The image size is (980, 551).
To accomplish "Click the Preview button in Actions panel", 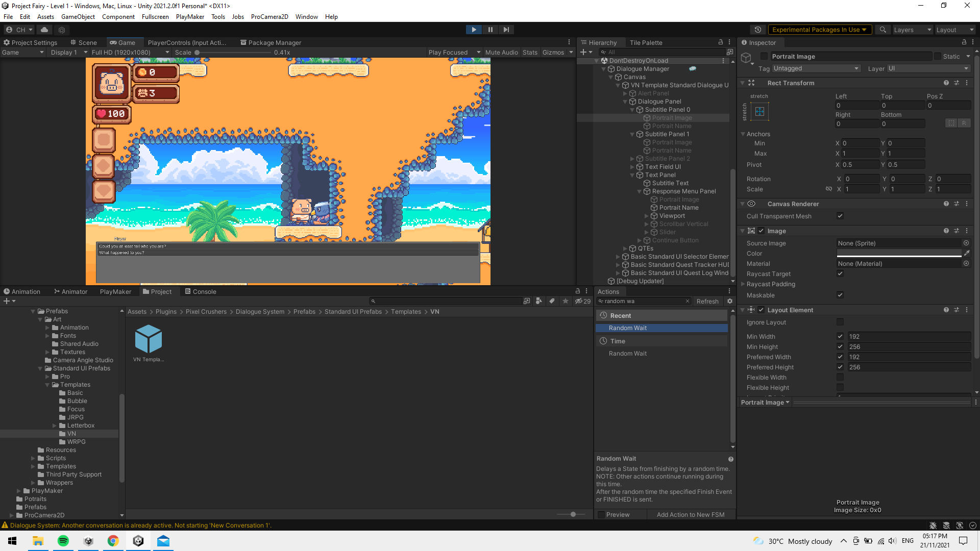I will (618, 515).
